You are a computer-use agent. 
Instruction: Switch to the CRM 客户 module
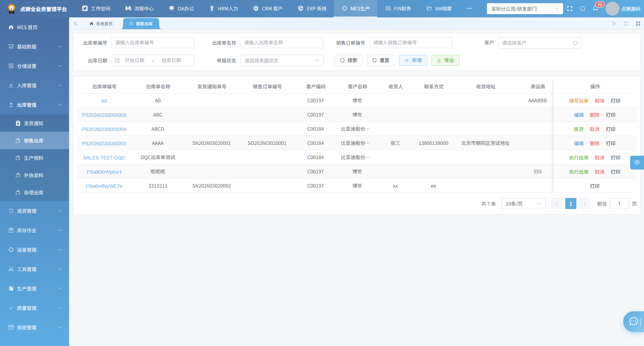[268, 9]
